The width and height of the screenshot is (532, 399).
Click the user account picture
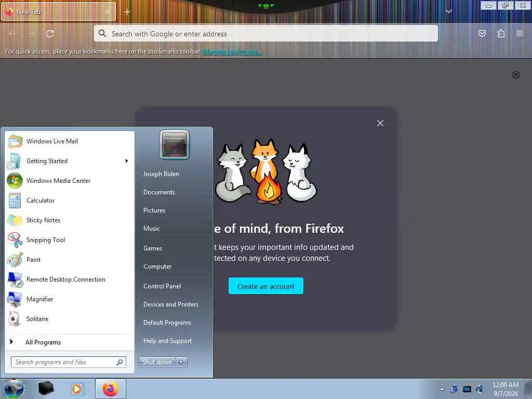(x=175, y=144)
